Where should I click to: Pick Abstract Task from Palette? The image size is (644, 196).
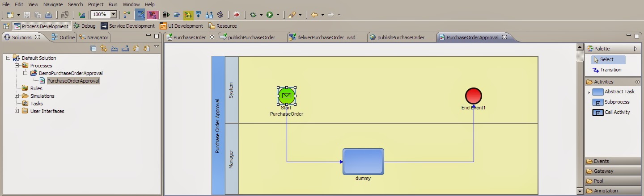point(613,92)
